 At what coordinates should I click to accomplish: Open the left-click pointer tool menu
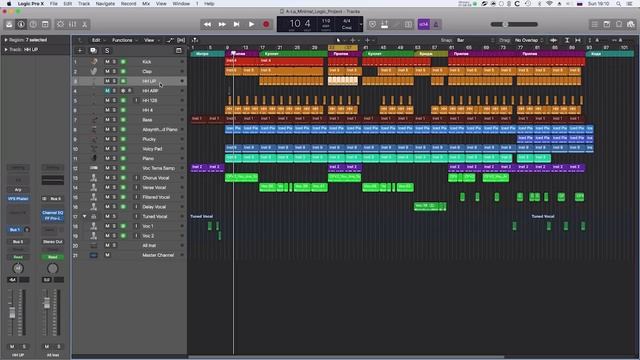[x=340, y=40]
